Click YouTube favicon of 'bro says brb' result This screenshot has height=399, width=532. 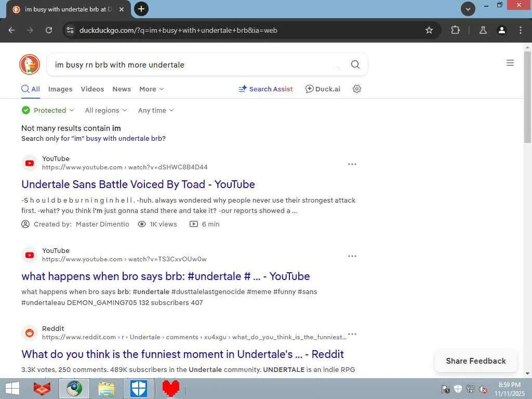[x=30, y=255]
